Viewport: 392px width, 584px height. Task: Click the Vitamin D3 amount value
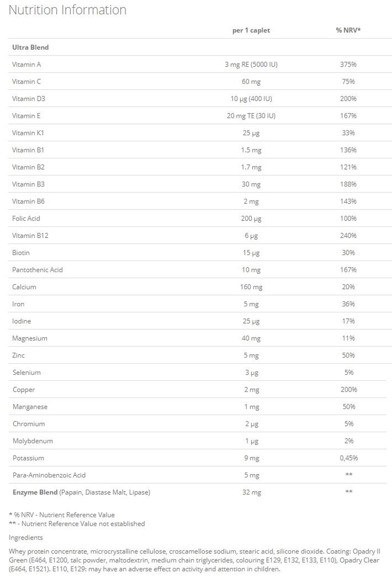(251, 99)
